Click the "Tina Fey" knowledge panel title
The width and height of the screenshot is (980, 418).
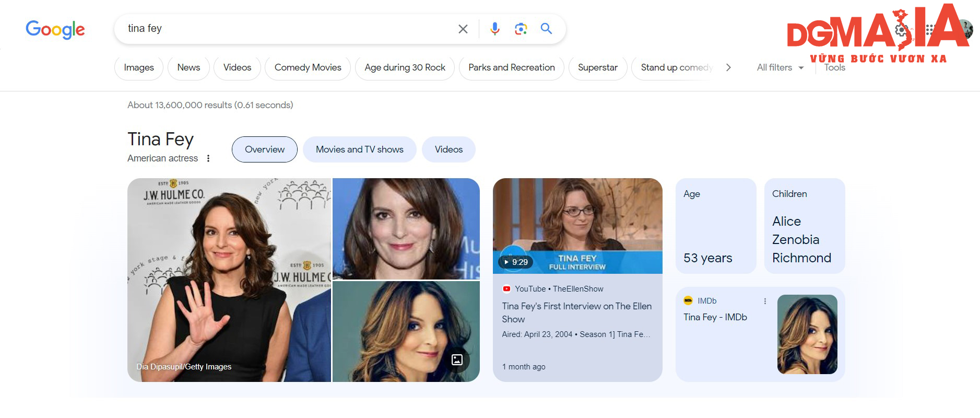161,140
